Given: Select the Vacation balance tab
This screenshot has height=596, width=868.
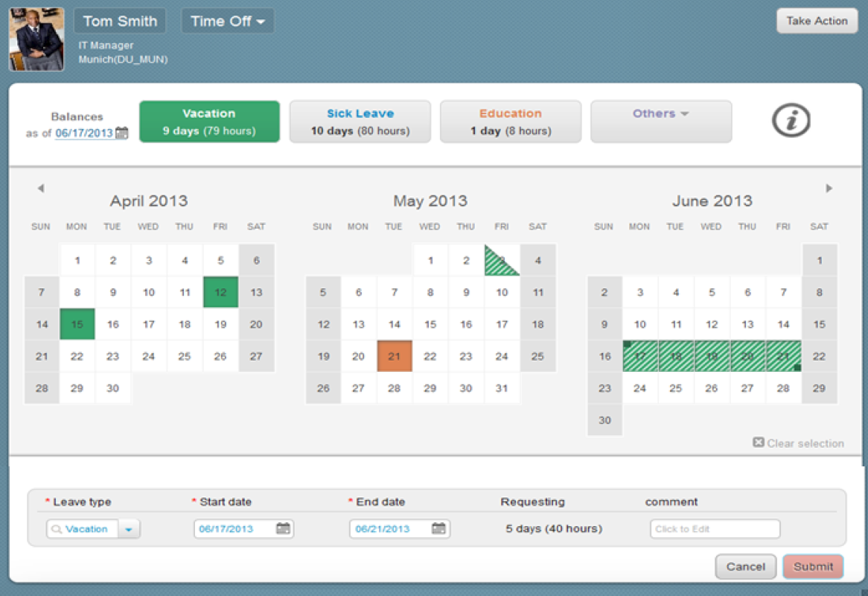Looking at the screenshot, I should click(x=209, y=121).
